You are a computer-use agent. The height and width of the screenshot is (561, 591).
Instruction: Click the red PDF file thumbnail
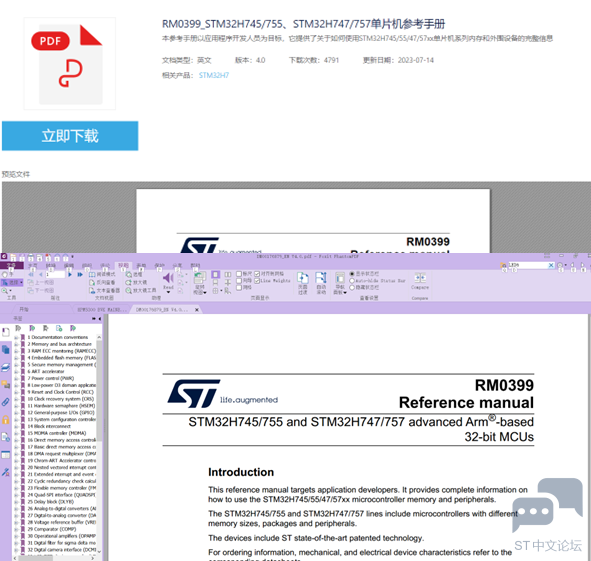click(70, 63)
